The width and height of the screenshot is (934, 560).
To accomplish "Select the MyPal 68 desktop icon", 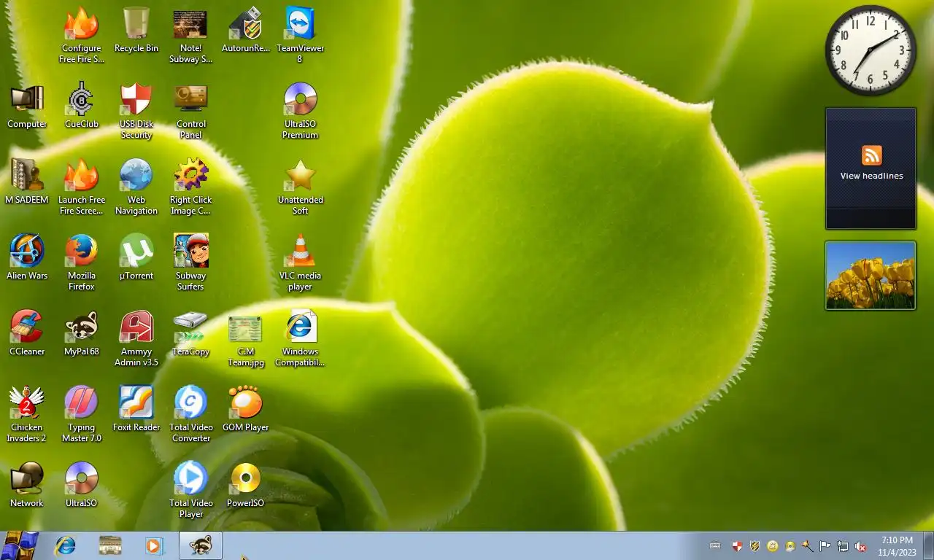I will [82, 334].
